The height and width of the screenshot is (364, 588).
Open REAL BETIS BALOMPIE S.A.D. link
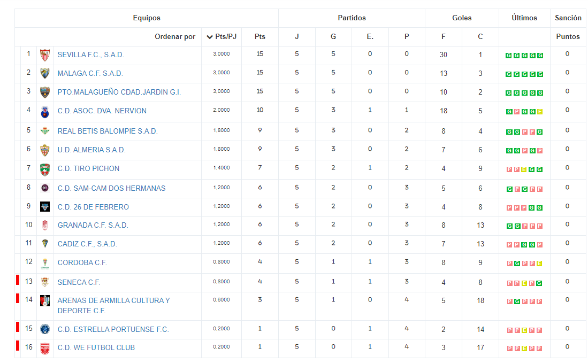(108, 131)
